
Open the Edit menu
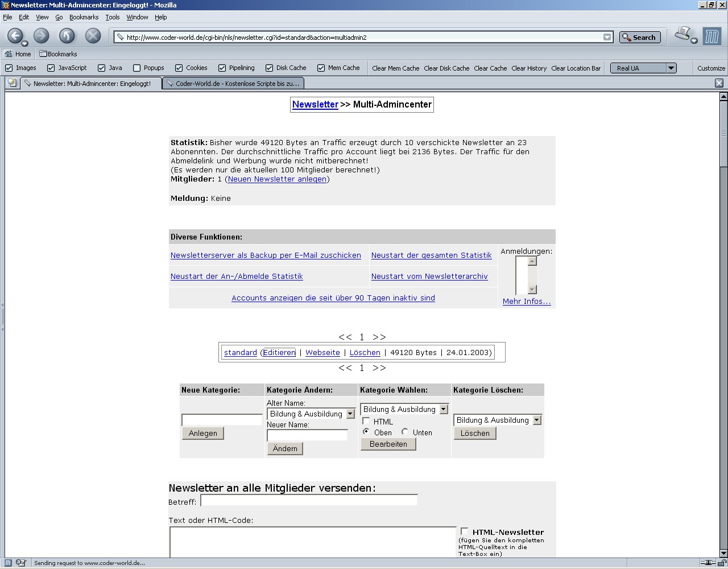click(24, 17)
